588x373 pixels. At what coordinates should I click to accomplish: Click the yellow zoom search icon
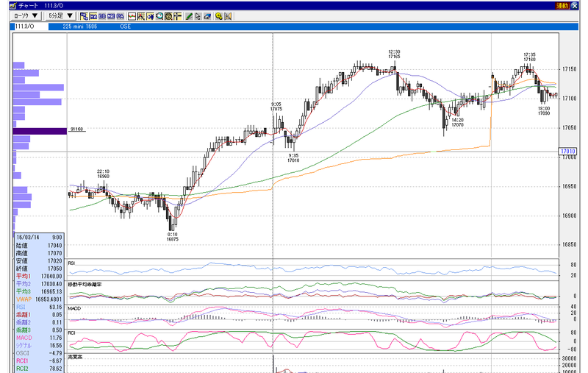coord(218,16)
